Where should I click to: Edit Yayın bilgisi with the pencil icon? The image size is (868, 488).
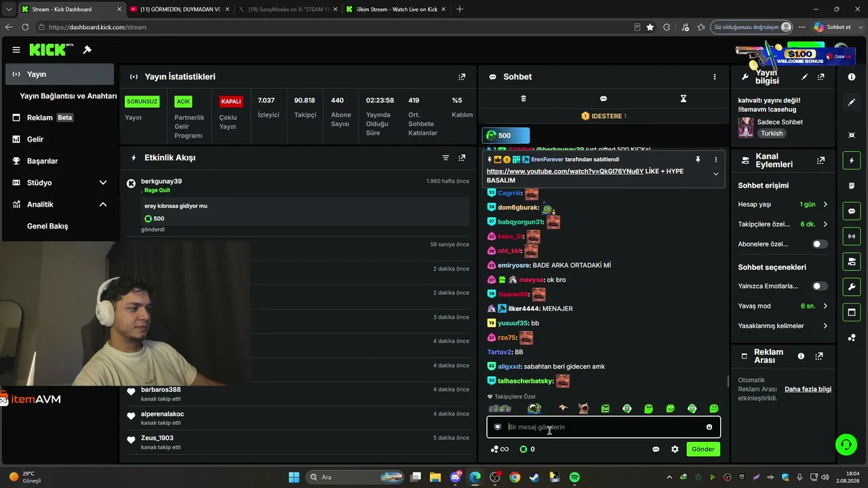pos(804,77)
